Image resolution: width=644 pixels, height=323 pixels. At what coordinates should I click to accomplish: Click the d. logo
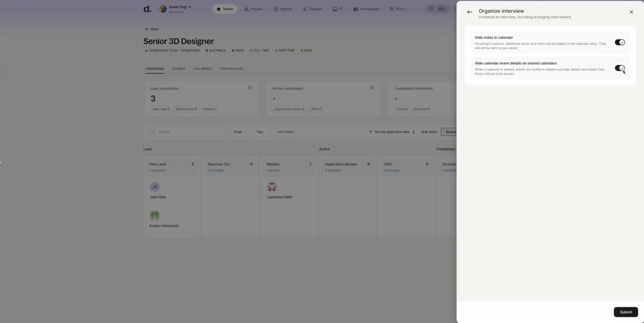click(x=147, y=9)
